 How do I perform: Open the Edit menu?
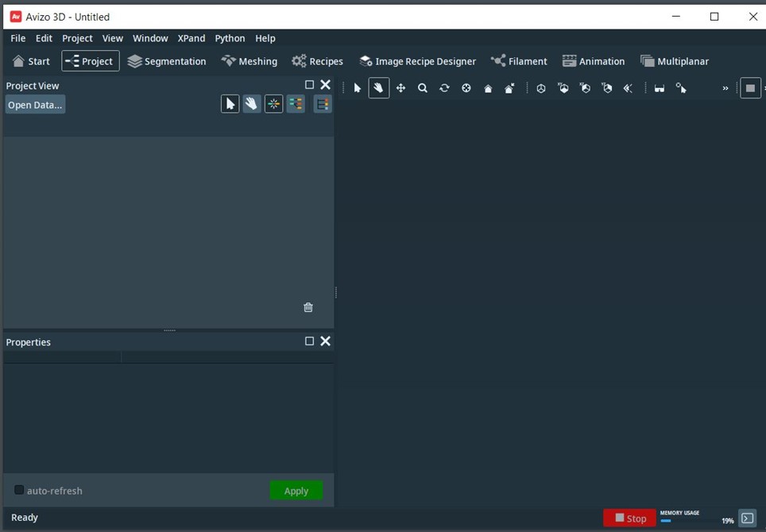(44, 38)
